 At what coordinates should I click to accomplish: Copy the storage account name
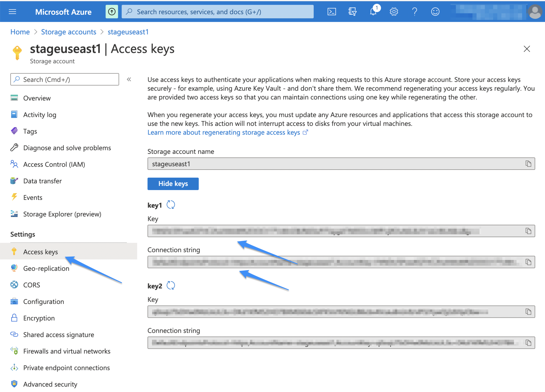tap(528, 164)
